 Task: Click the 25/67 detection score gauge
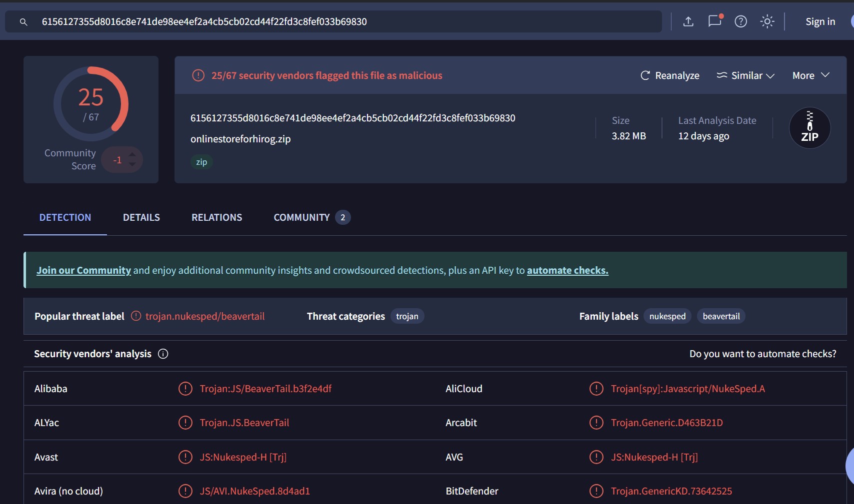coord(91,104)
